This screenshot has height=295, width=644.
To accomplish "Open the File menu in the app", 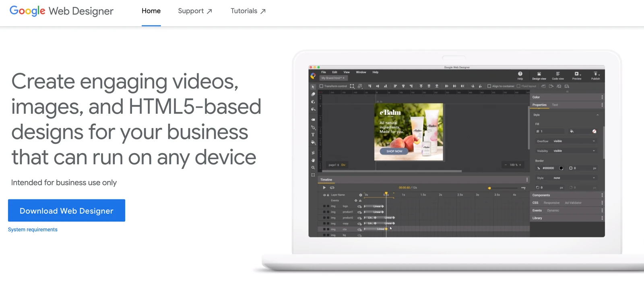I will click(324, 72).
